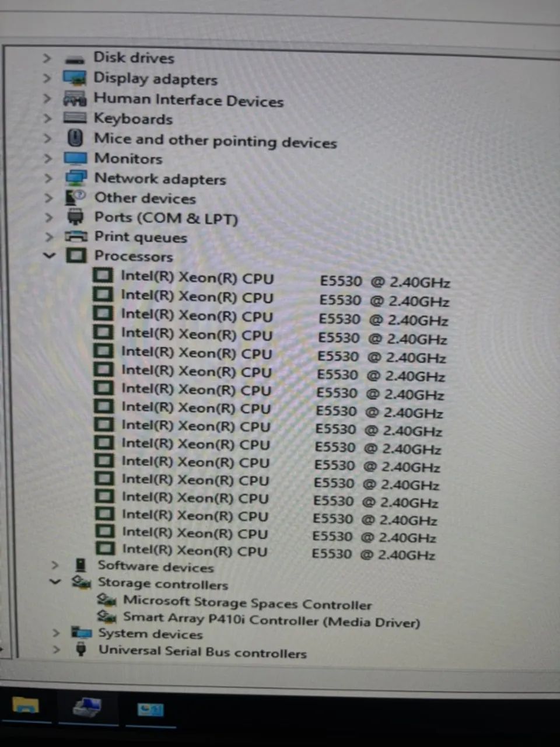Click the blue Control Panel taskbar icon
This screenshot has height=747, width=560.
(x=150, y=709)
